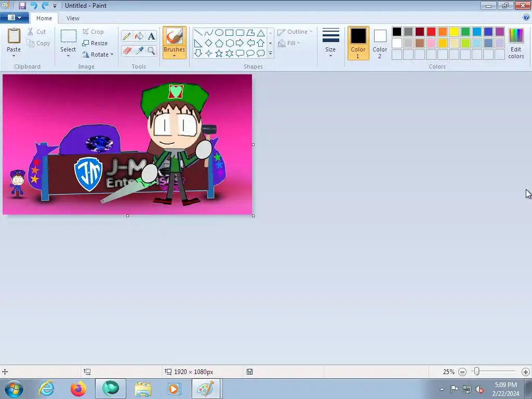
Task: Open the Windows Start button
Action: 14,389
